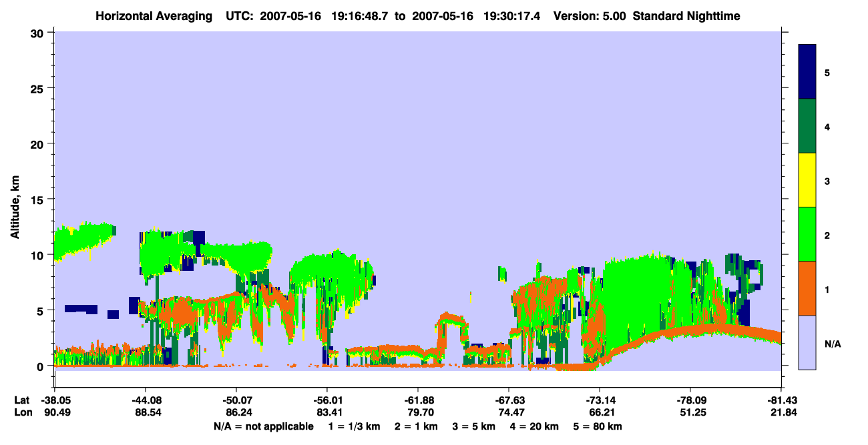Click the 21.84 longitude tick label
The width and height of the screenshot is (868, 445).
pos(781,413)
